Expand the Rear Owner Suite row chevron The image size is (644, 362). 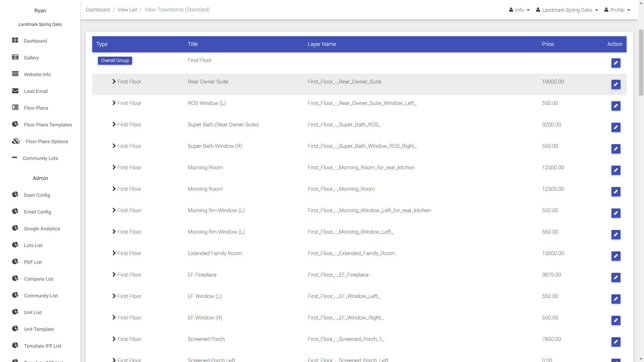(114, 81)
